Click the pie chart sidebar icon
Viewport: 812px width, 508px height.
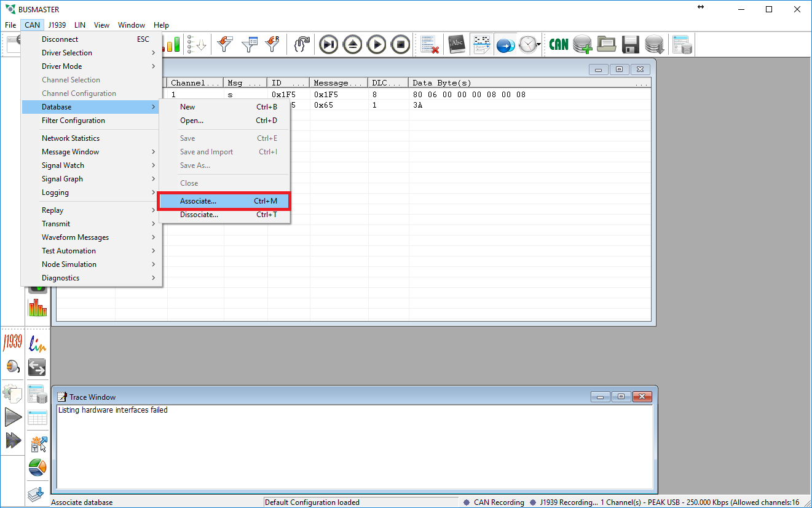coord(37,467)
